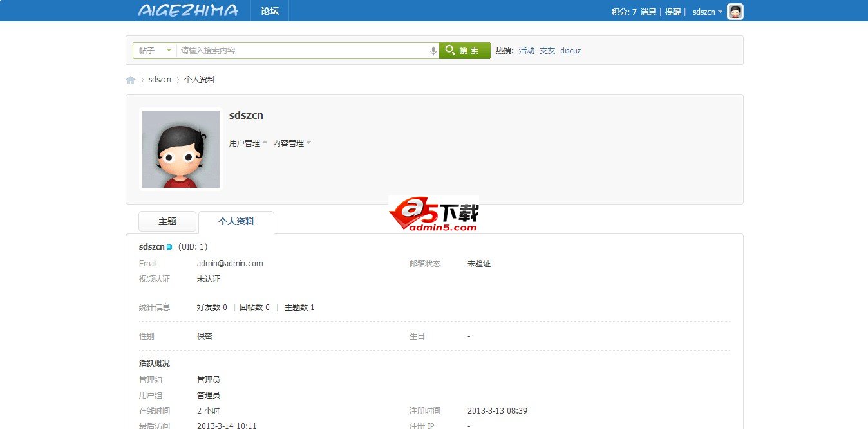Image resolution: width=868 pixels, height=429 pixels.
Task: Select the 个人资料 profile tab
Action: click(236, 222)
